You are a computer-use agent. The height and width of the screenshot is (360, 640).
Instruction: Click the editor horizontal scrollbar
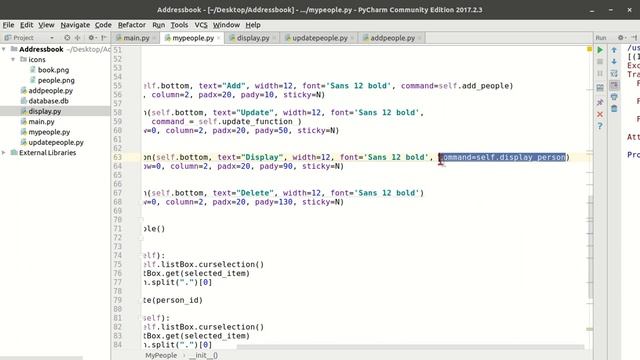(410, 347)
